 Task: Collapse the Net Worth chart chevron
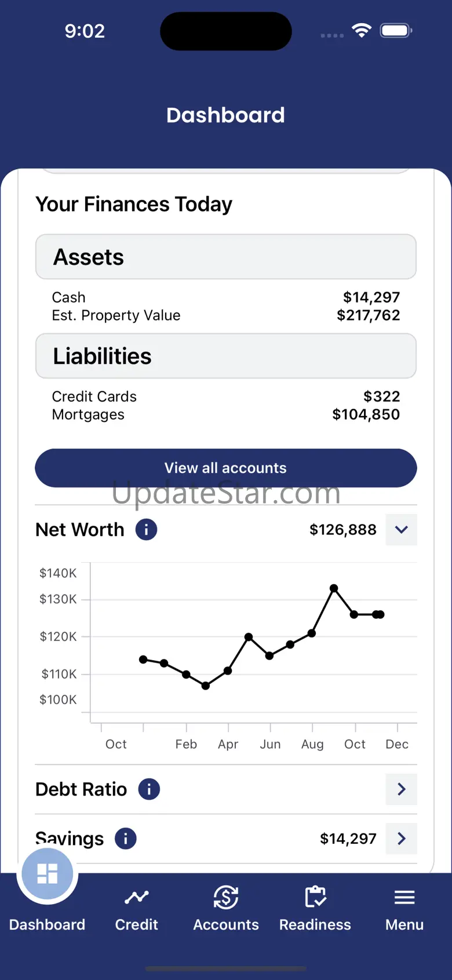click(401, 530)
